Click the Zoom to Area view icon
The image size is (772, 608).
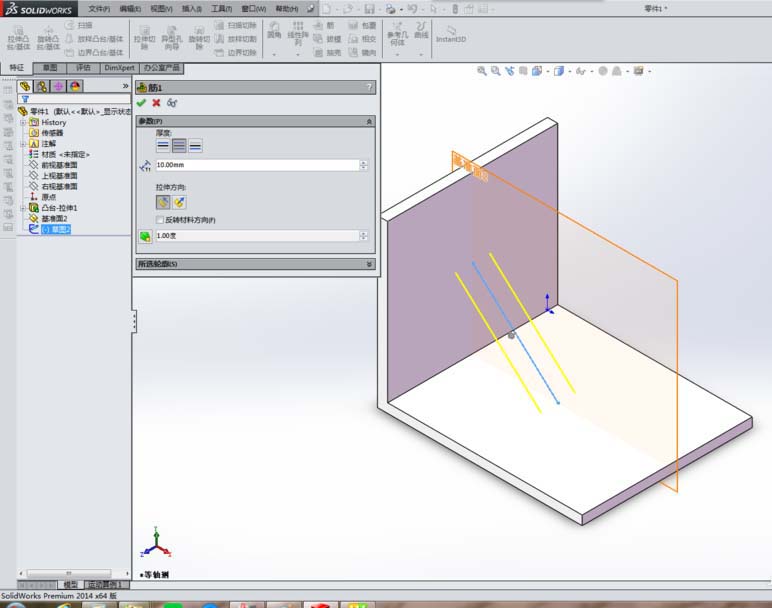click(495, 71)
